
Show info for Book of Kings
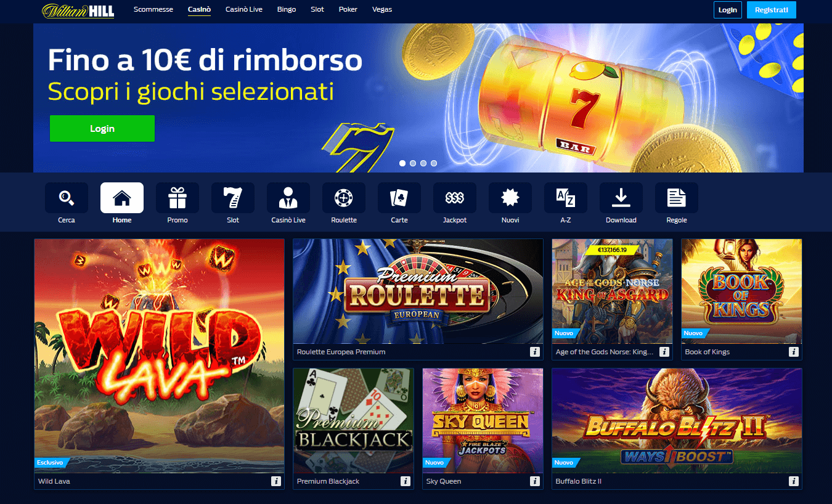pyautogui.click(x=794, y=352)
